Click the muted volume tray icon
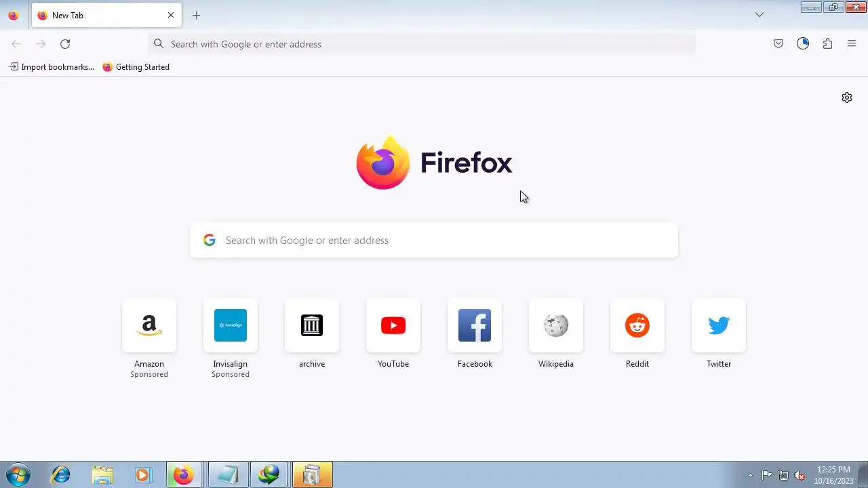The height and width of the screenshot is (488, 868). pos(800,475)
